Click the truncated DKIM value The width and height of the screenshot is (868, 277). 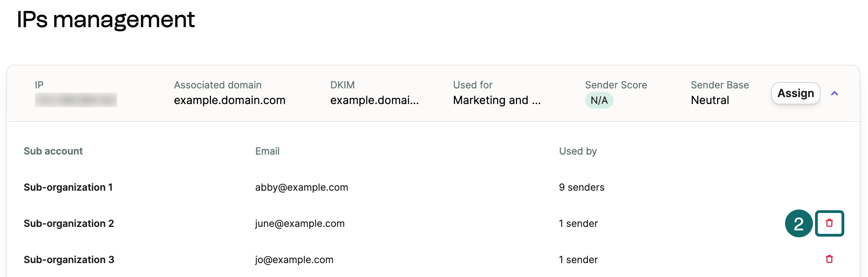[x=374, y=100]
